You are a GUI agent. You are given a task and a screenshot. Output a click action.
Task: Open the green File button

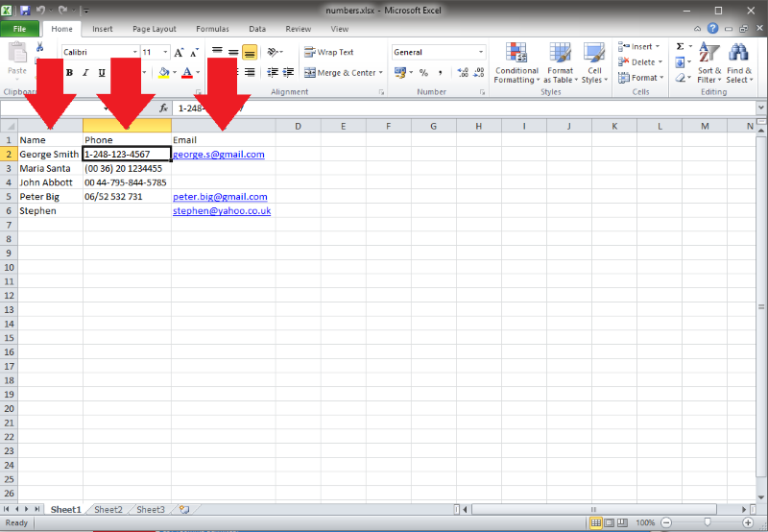pyautogui.click(x=20, y=30)
